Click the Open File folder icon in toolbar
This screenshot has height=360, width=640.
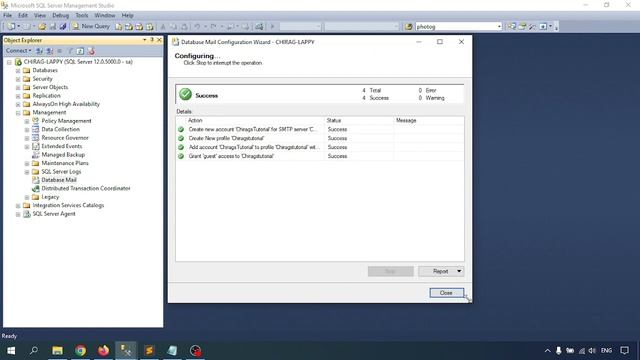[42, 27]
